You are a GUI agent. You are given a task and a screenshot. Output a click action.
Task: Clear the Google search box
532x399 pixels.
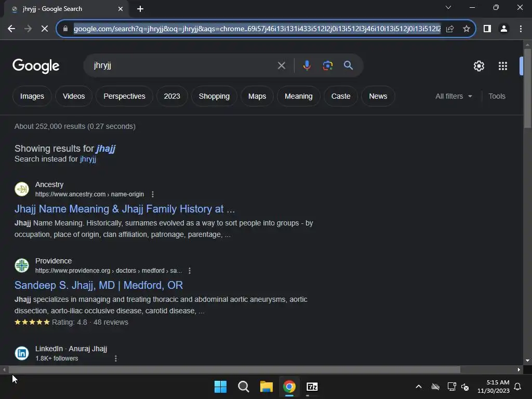(x=281, y=65)
